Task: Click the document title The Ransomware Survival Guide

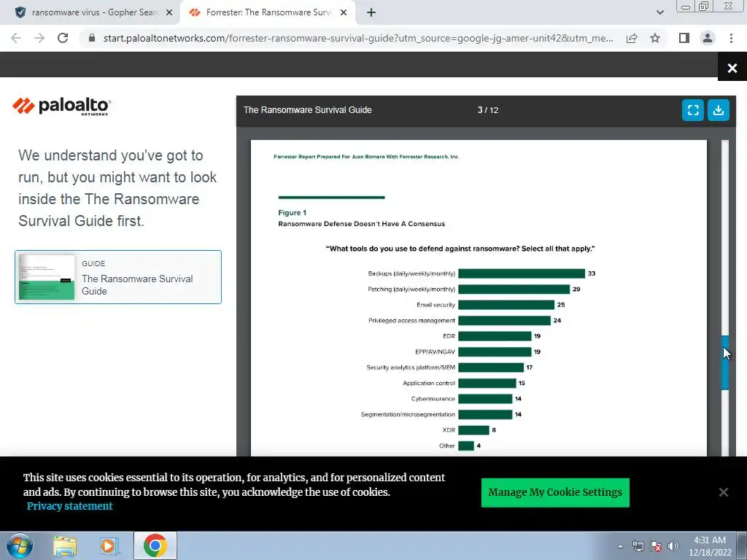Action: point(308,110)
